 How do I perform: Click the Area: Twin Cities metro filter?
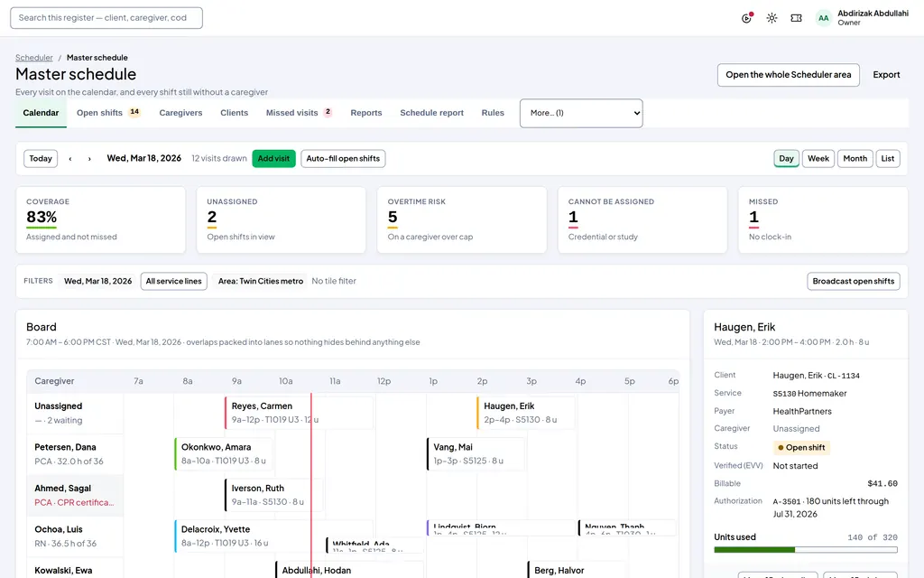coord(261,282)
